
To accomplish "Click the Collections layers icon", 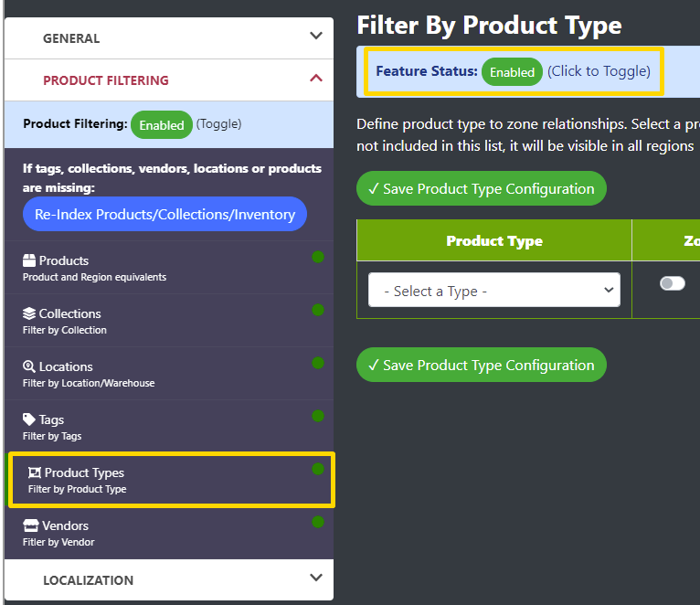I will 29,313.
